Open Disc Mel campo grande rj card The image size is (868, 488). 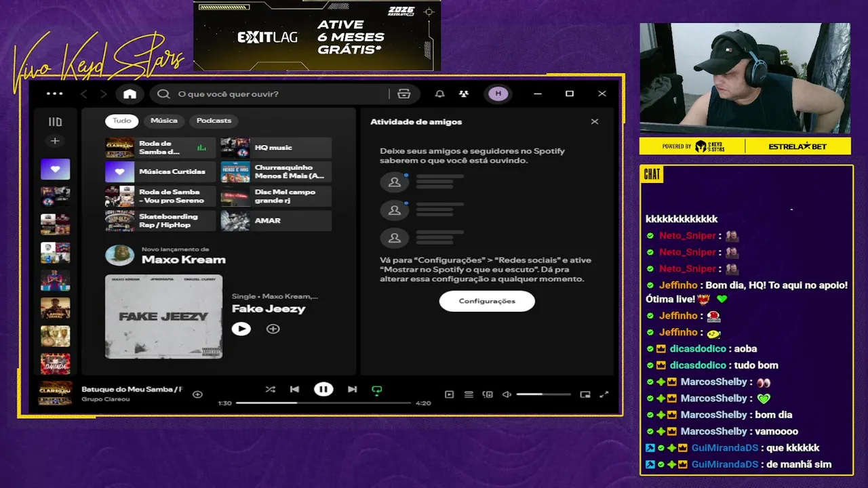[x=276, y=197]
